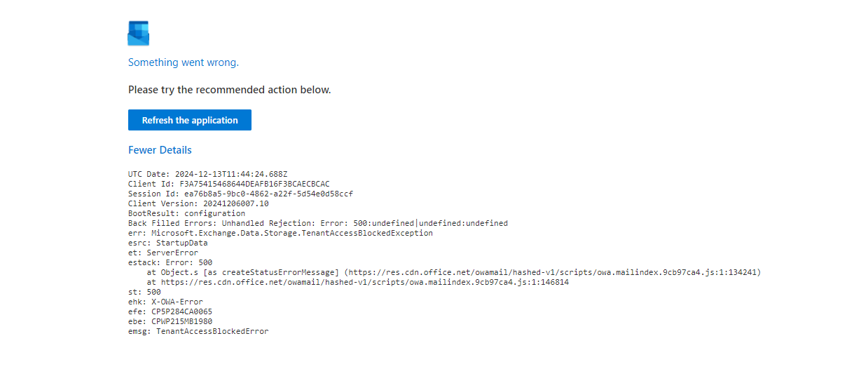The width and height of the screenshot is (868, 376).
Task: Click the emsg: TenantAccessBlockedError line
Action: (x=198, y=331)
